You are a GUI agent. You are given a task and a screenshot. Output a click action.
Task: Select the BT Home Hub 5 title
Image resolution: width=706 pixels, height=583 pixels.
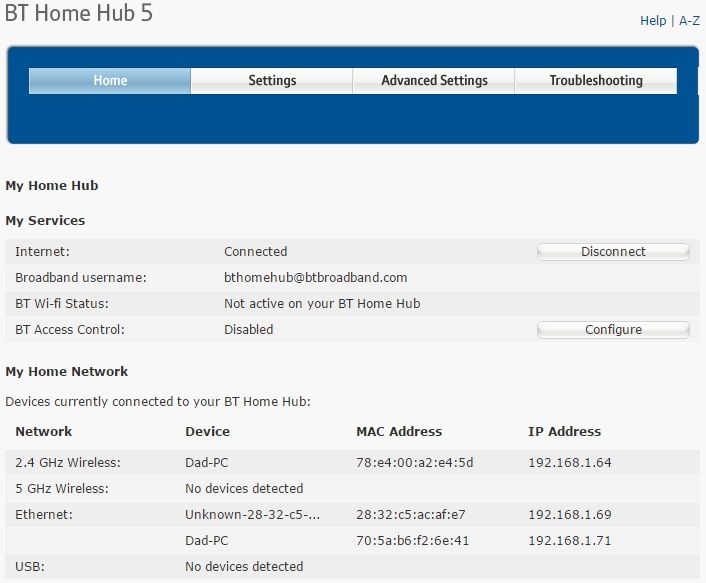click(x=79, y=13)
